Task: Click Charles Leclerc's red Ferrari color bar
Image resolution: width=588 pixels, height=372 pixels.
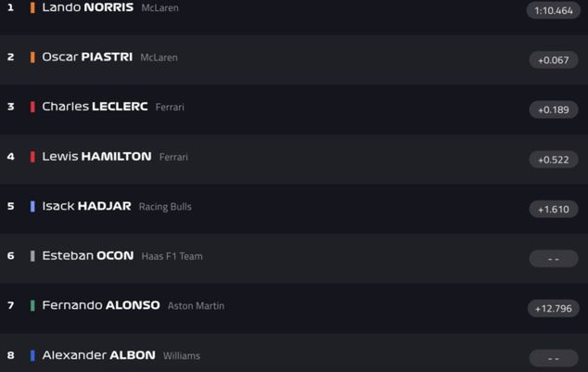Action: click(x=32, y=107)
